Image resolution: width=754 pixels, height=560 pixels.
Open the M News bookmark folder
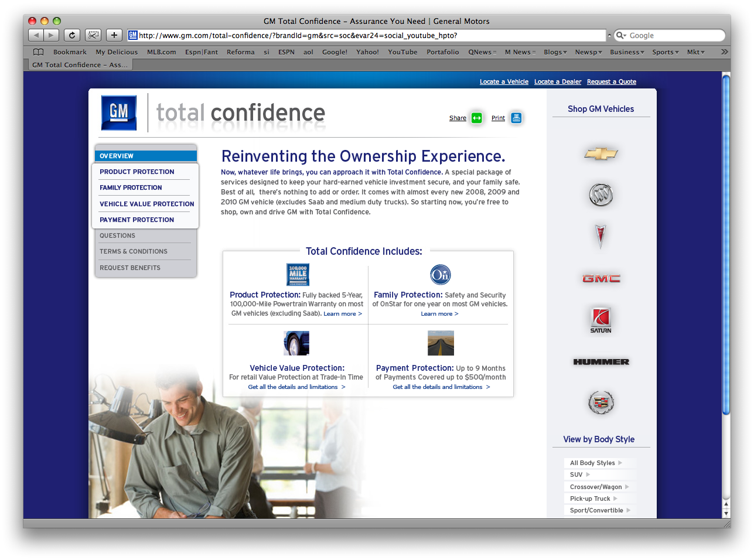(x=520, y=52)
